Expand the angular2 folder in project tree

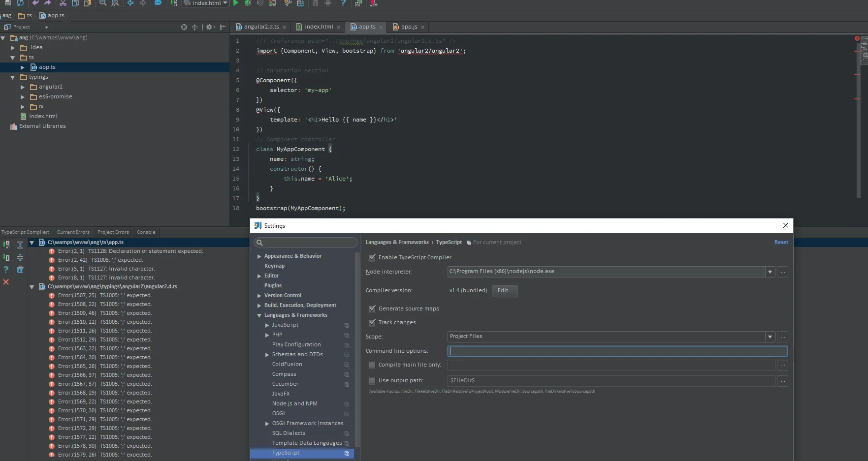23,87
